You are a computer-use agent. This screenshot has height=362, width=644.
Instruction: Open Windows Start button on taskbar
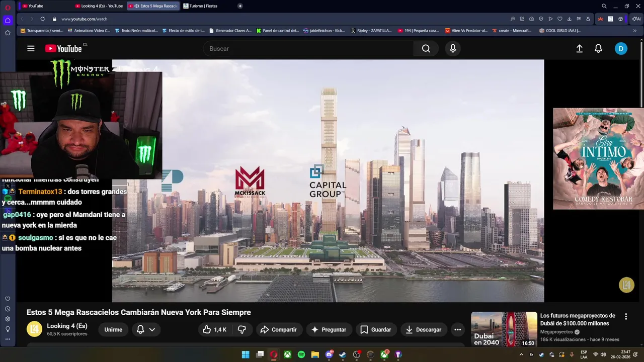pyautogui.click(x=246, y=354)
